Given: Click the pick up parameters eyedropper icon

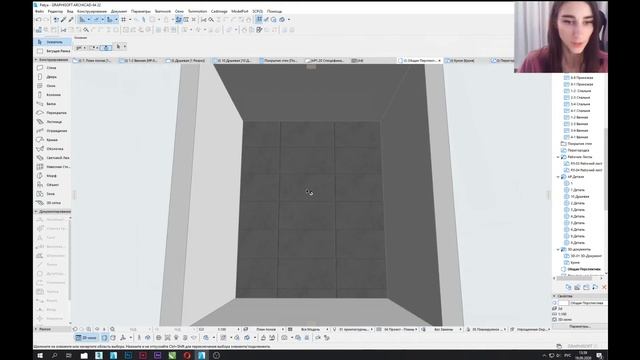Looking at the screenshot, I should coord(64,20).
